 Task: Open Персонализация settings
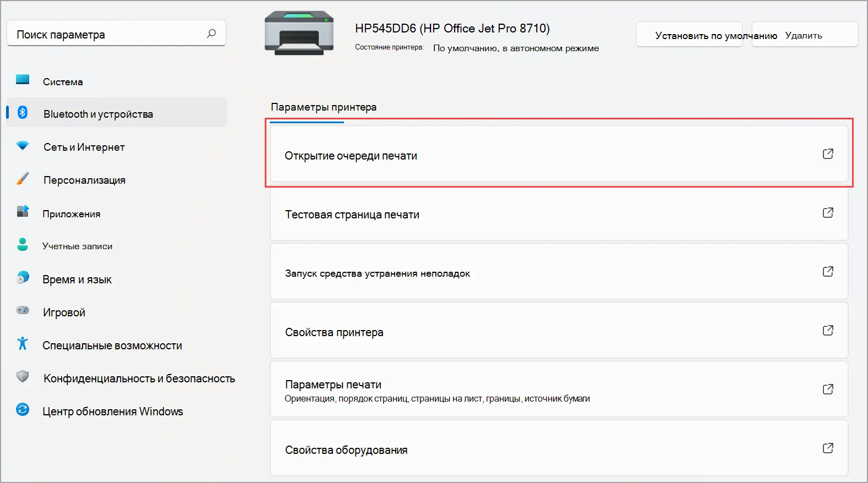tap(116, 180)
